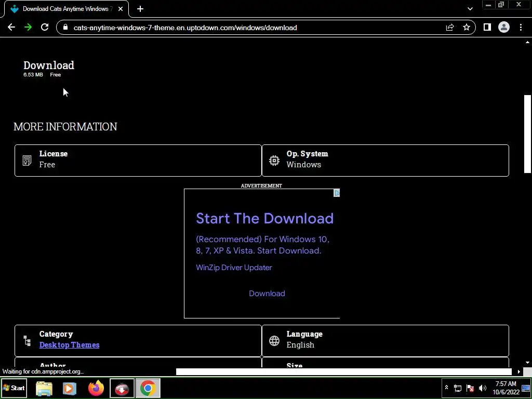The width and height of the screenshot is (532, 399).
Task: Click the Windows operating system value
Action: (x=303, y=164)
